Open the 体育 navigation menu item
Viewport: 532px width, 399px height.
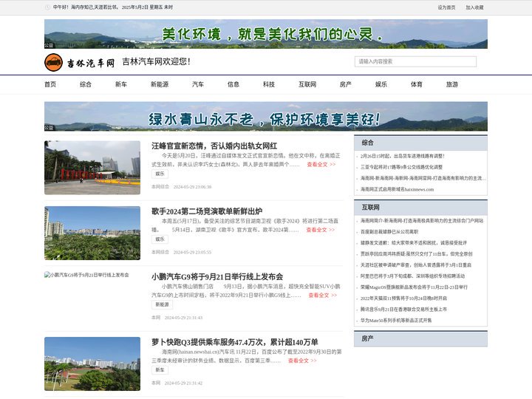click(x=416, y=84)
